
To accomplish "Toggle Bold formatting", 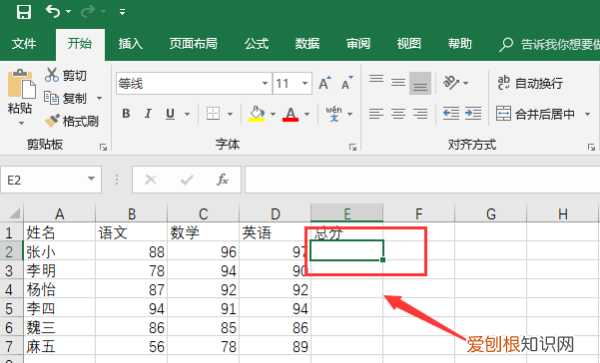I will pos(126,114).
